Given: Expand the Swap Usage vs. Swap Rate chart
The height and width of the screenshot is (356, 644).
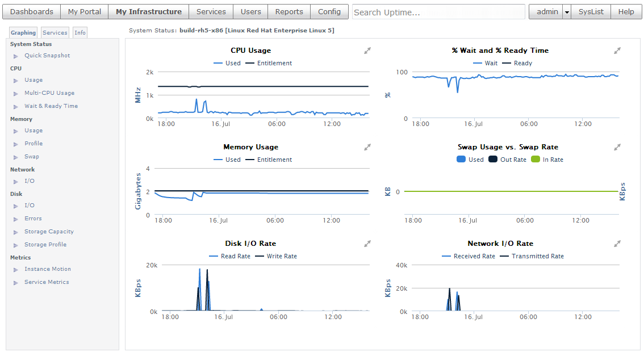Looking at the screenshot, I should pos(617,148).
